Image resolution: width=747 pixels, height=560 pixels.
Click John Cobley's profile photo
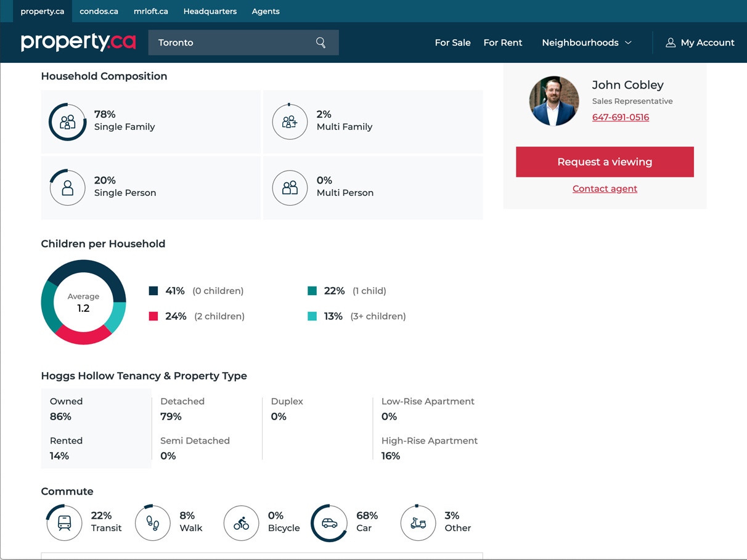click(x=553, y=101)
